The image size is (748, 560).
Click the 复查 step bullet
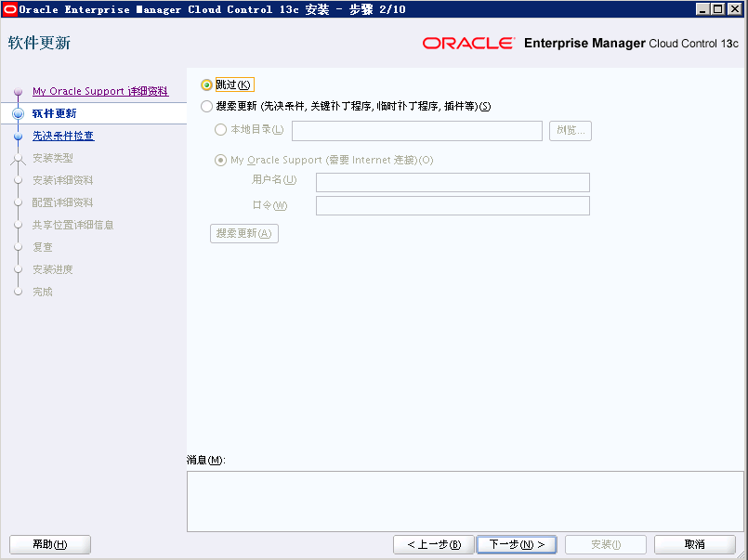(19, 247)
